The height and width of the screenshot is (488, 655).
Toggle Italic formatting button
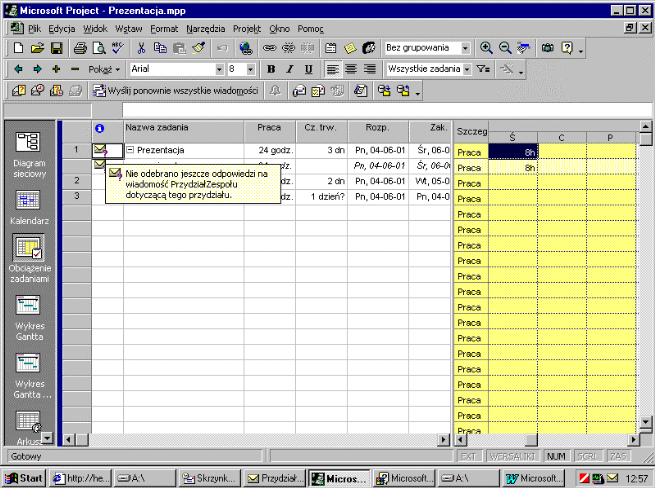pos(290,69)
